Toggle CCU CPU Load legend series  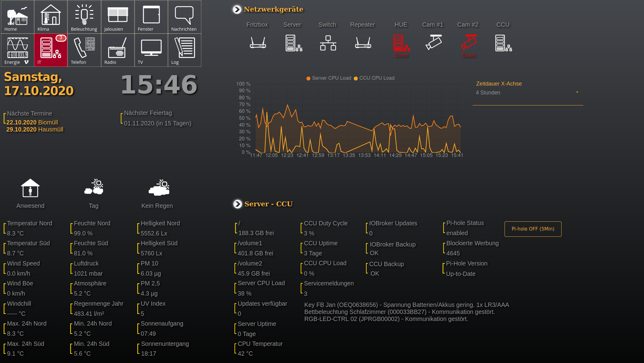tap(374, 78)
